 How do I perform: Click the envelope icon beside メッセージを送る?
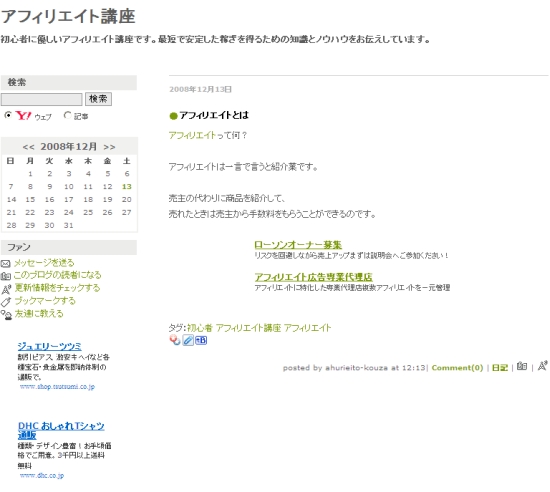6,263
